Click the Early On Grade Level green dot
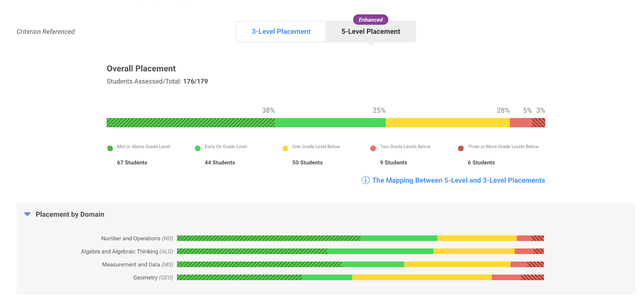 [x=198, y=148]
